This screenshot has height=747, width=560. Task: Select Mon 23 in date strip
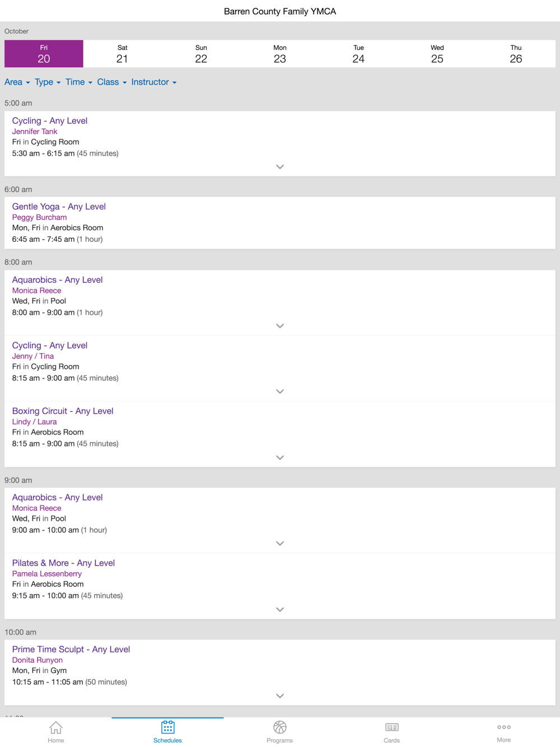point(280,54)
